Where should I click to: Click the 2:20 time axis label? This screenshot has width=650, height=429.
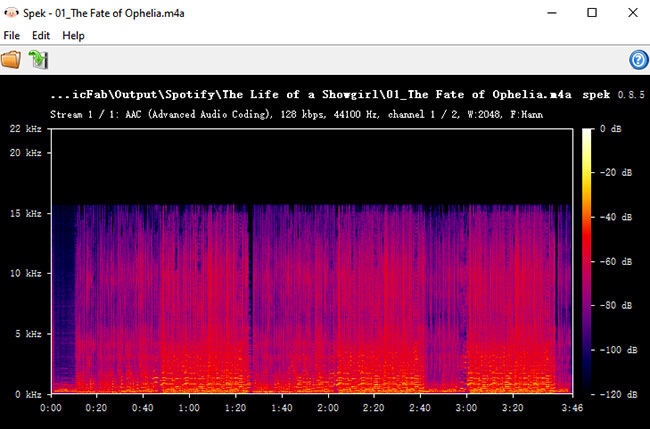click(374, 408)
